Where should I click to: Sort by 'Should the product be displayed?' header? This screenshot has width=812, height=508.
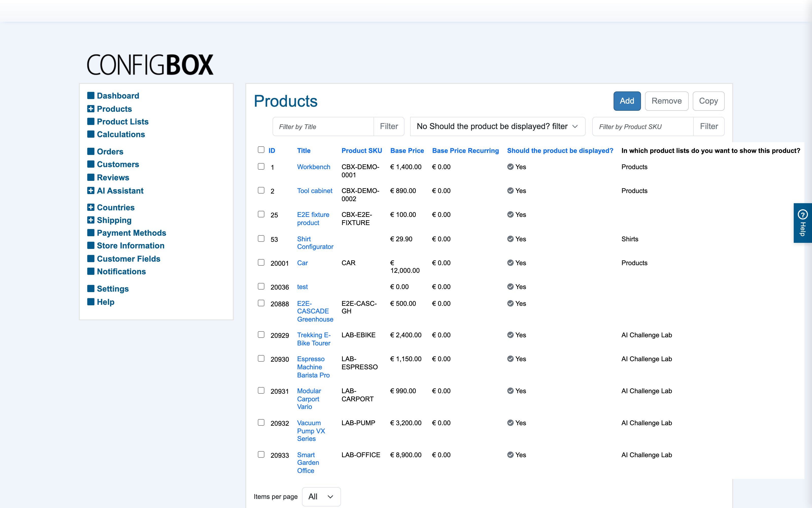click(560, 151)
